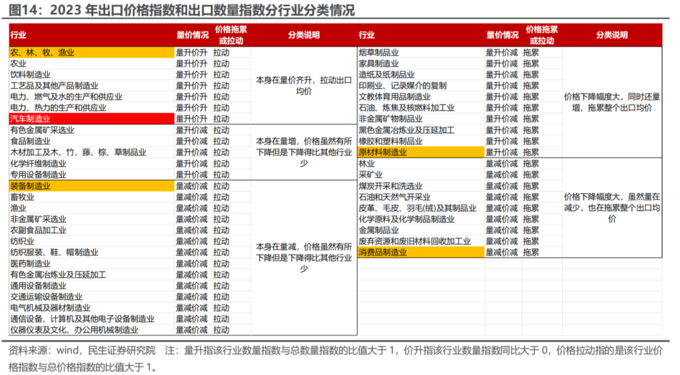The width and height of the screenshot is (680, 375).
Task: Click the '纺织业' industry name
Action: coord(22,241)
